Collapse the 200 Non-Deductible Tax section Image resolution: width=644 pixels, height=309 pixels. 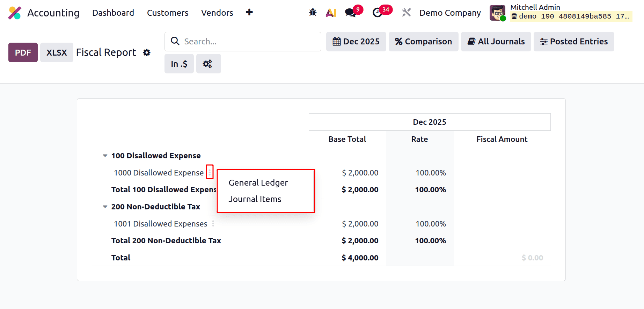105,207
